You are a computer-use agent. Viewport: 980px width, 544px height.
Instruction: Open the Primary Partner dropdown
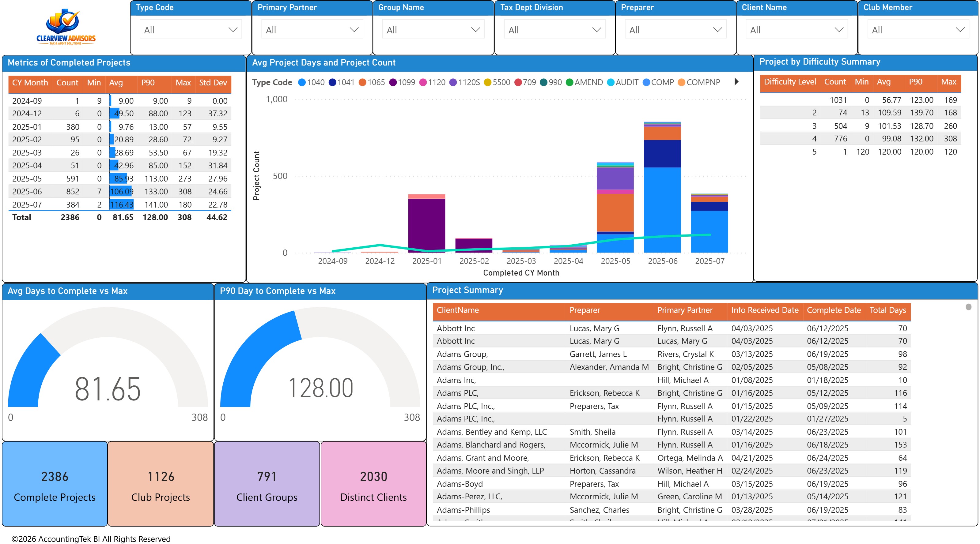tap(312, 30)
